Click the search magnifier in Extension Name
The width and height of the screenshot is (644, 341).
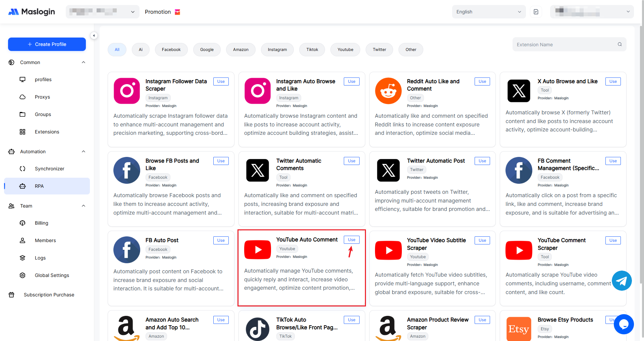620,44
